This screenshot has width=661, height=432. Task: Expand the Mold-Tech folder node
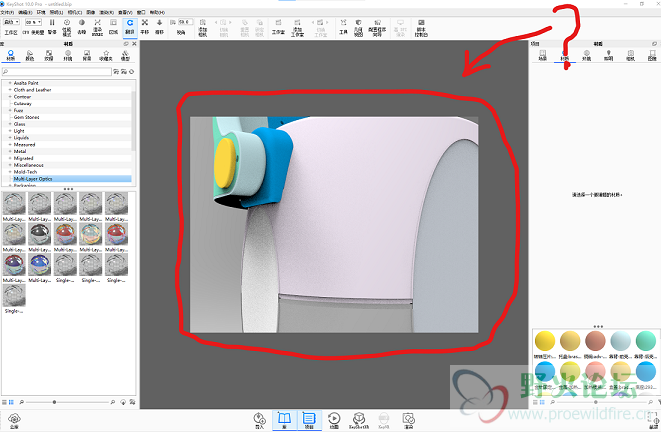[10, 172]
